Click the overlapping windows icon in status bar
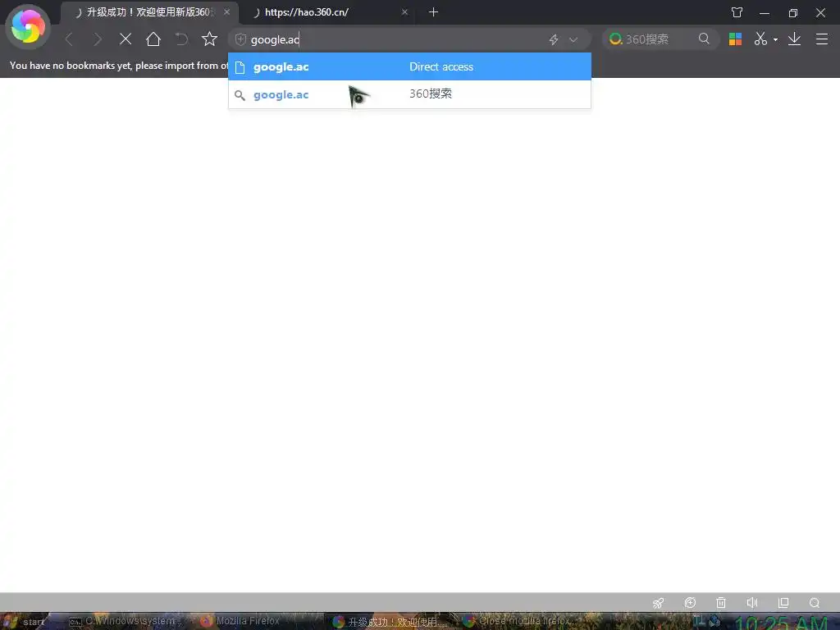 (783, 603)
